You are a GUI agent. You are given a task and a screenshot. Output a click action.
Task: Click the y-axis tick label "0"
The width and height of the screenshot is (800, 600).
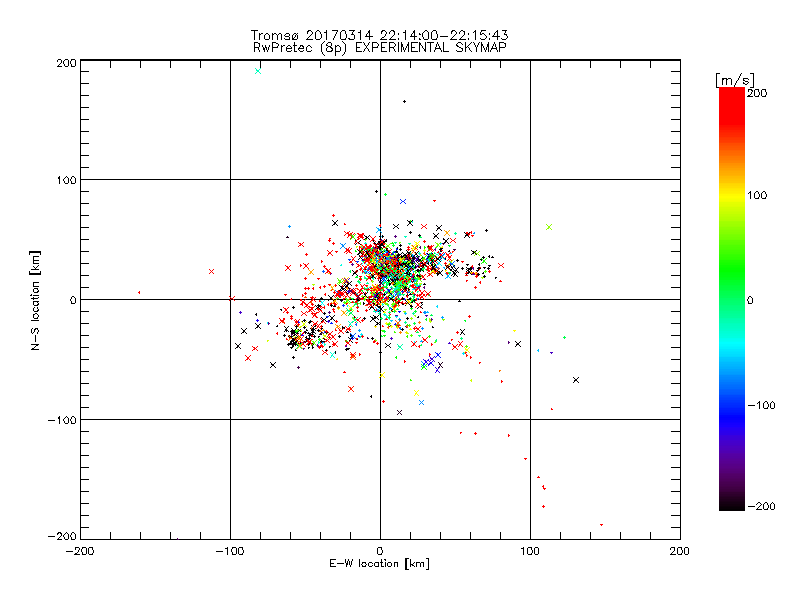[73, 300]
